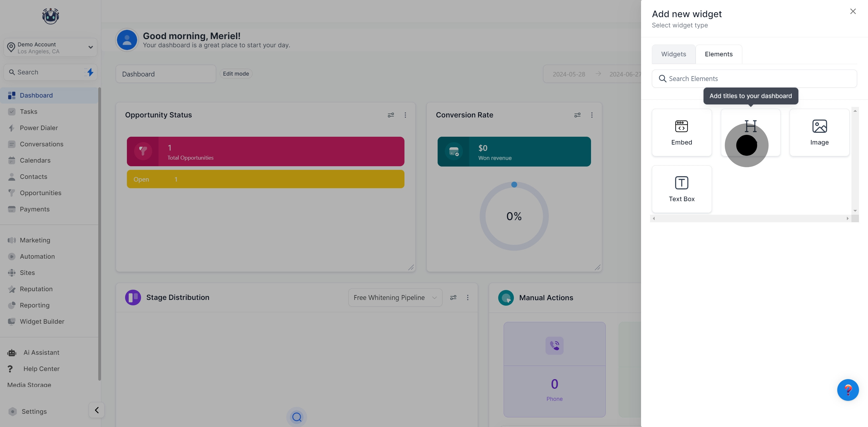
Task: Click the lightning bolt quick actions icon
Action: (90, 72)
